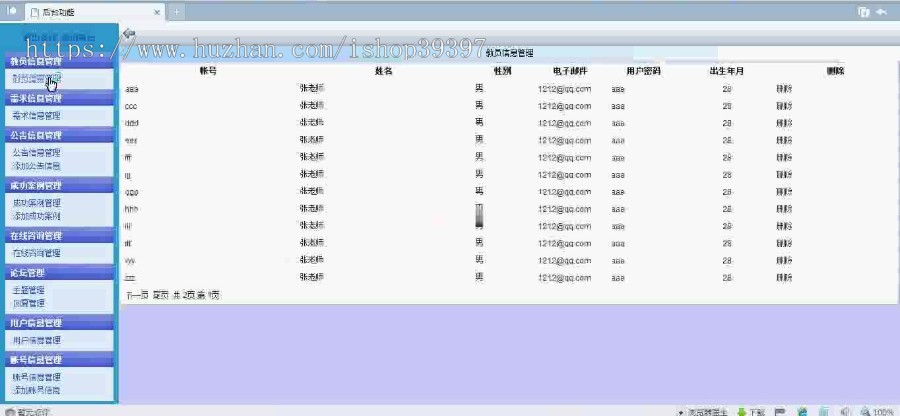Open 成功案例管理 link in sidebar

click(36, 203)
